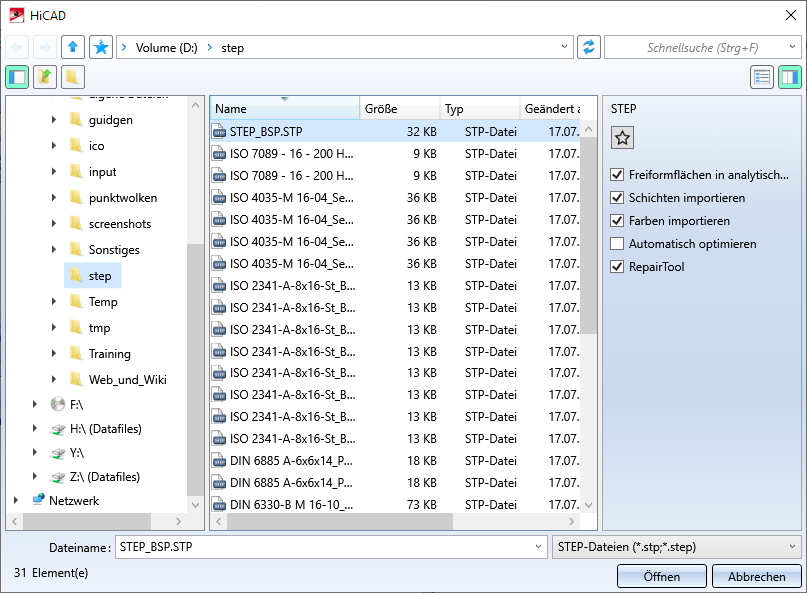Open the STEP-Dateien file type dropdown
This screenshot has height=593, width=807.
click(676, 546)
